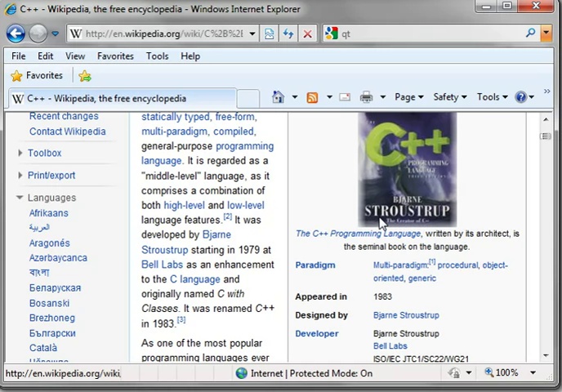Refresh the page with the arrows icon
The height and width of the screenshot is (392, 562).
(x=288, y=33)
